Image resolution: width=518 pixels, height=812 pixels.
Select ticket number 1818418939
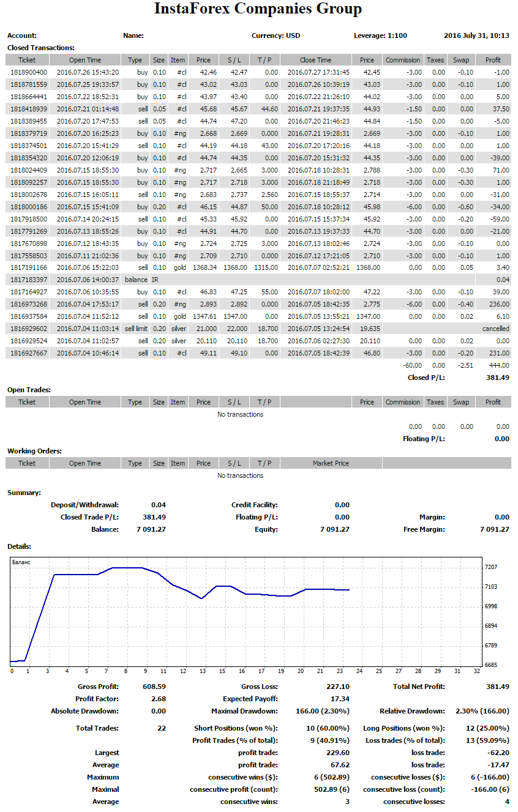tap(29, 109)
